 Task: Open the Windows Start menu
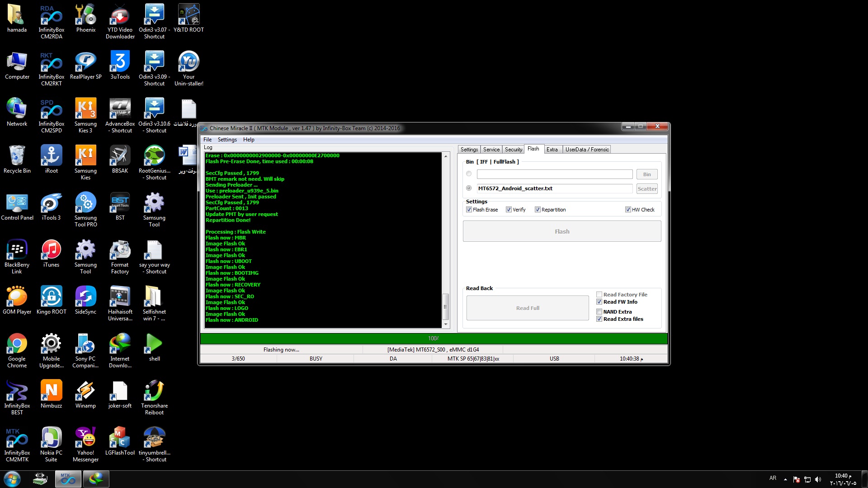[x=12, y=479]
